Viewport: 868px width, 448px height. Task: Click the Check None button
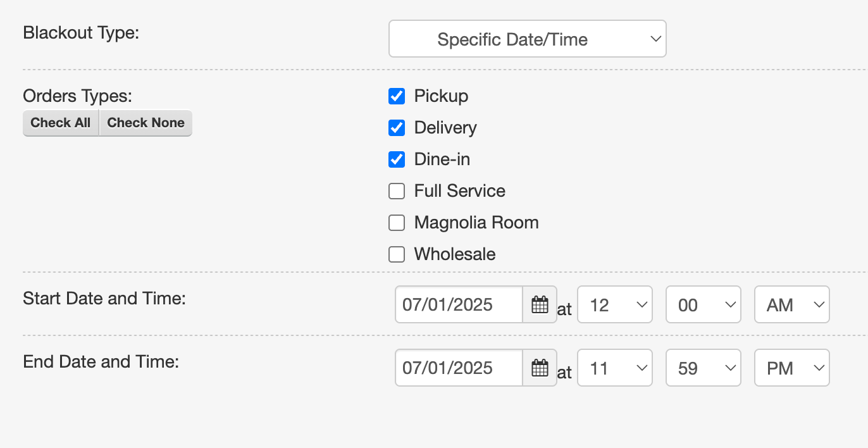coord(146,123)
